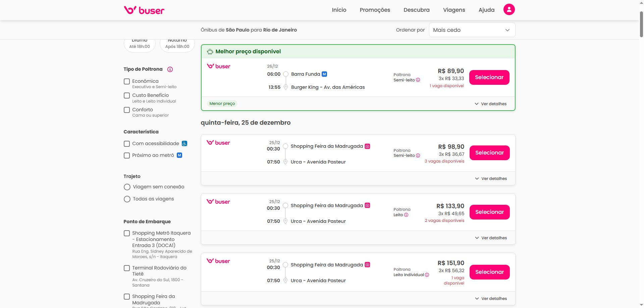Go to the Viagens menu
Image resolution: width=644 pixels, height=308 pixels.
[454, 10]
